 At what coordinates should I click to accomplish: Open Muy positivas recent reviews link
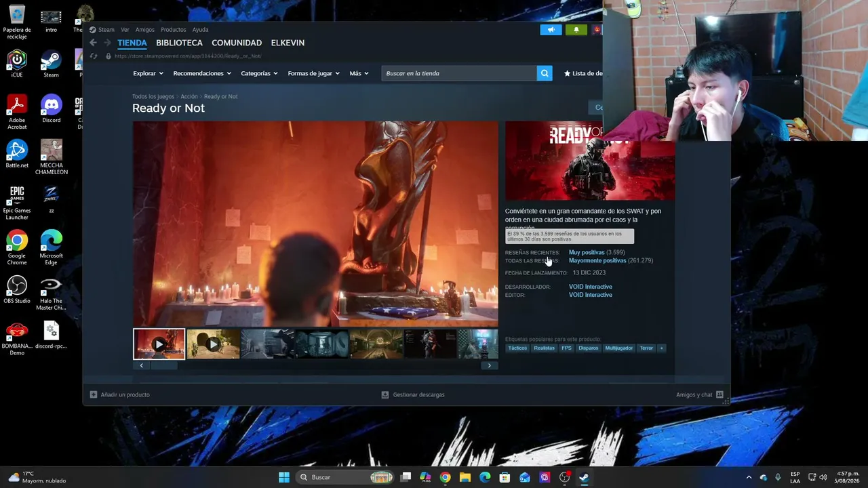(587, 252)
